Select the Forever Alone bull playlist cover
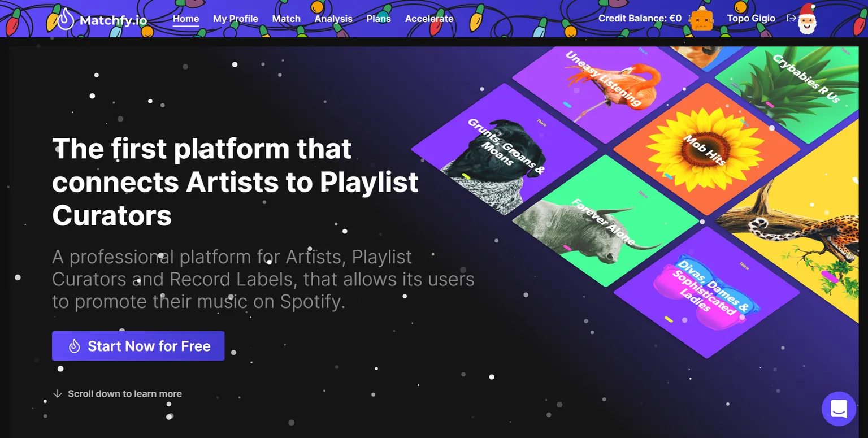868x438 pixels. coord(606,221)
